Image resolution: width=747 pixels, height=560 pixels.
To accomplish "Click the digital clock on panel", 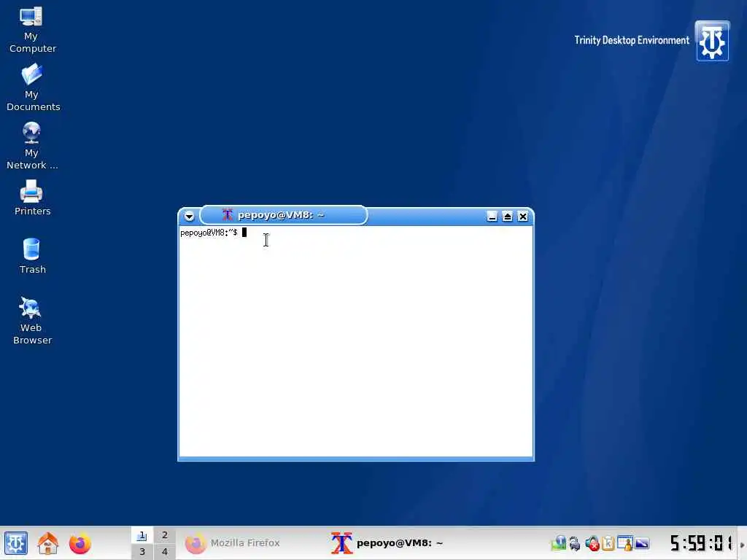I will (x=701, y=543).
